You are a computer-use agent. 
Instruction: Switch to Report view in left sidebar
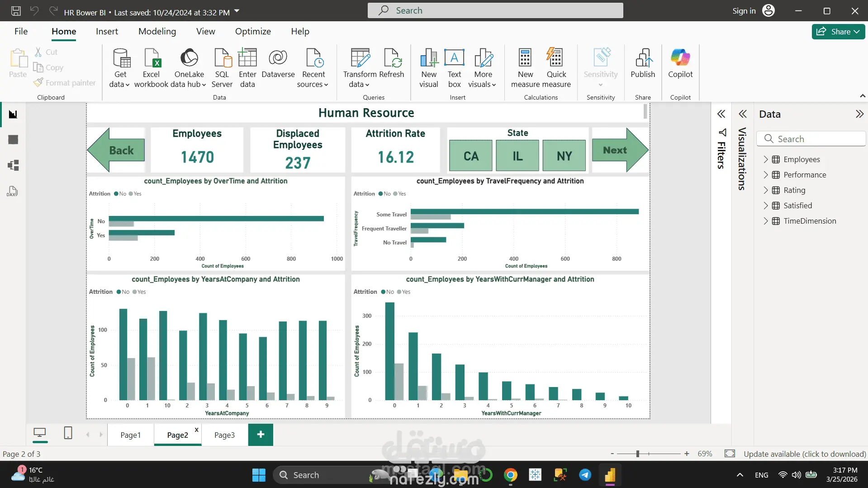(x=13, y=115)
